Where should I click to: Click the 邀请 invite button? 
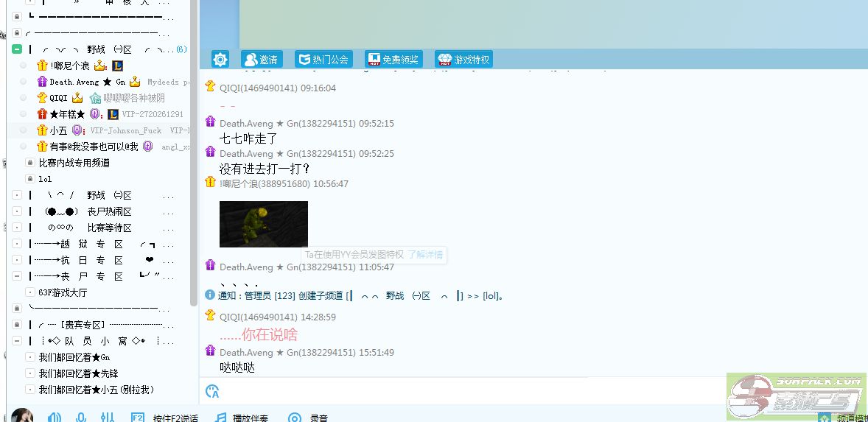tap(261, 60)
